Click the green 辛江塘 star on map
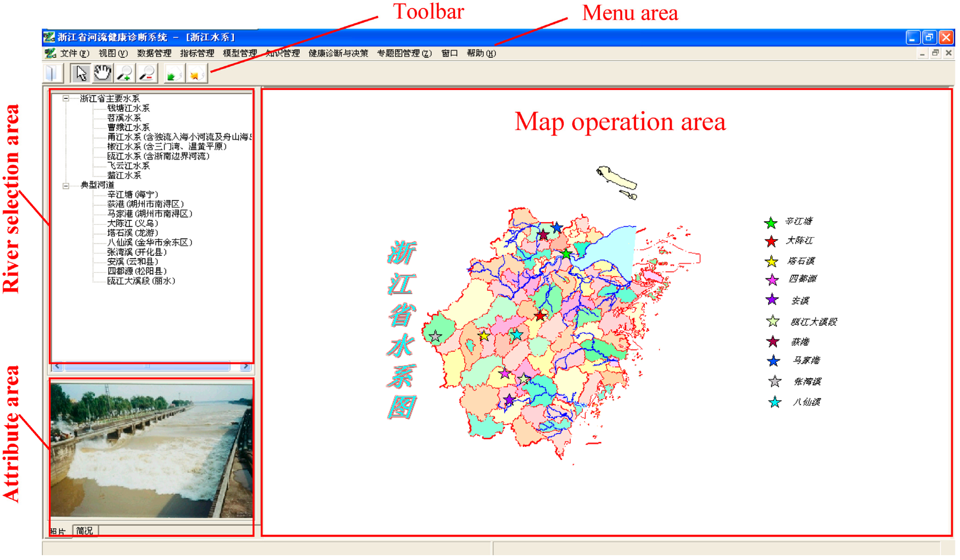The height and width of the screenshot is (560, 960). pos(566,254)
